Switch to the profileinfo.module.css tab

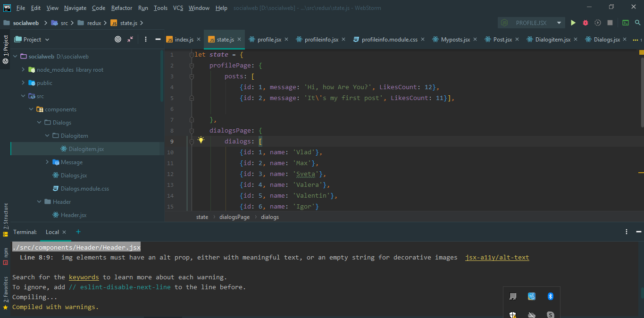[389, 40]
